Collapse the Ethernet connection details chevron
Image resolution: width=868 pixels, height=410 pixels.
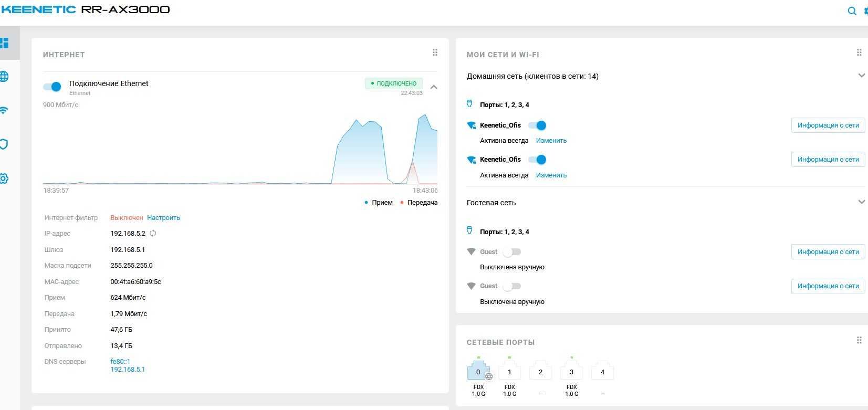pos(434,87)
